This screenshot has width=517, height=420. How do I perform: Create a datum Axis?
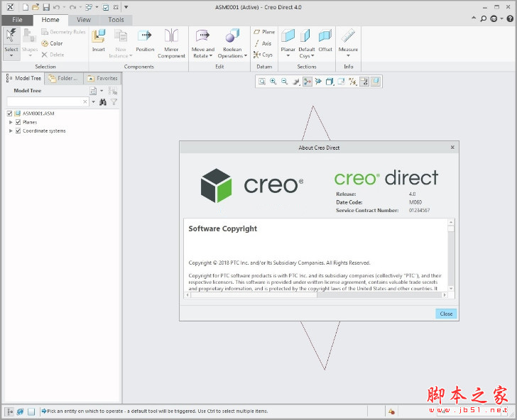pyautogui.click(x=263, y=43)
